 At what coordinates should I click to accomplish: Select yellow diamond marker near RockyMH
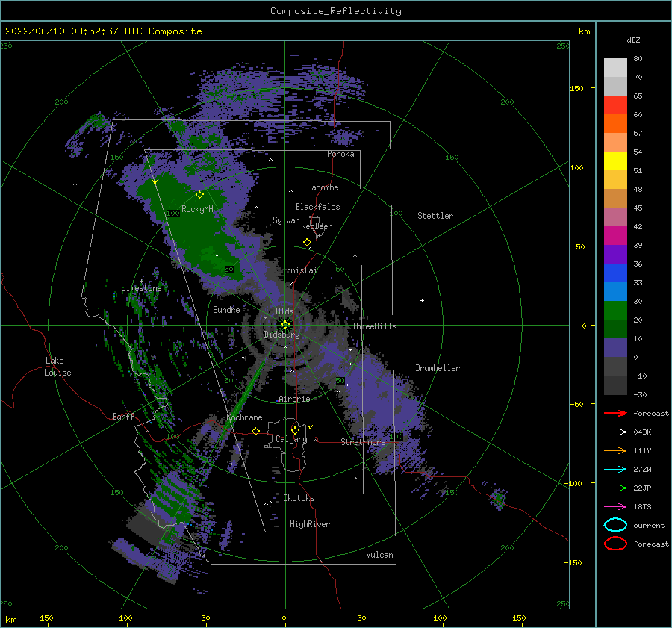(199, 195)
